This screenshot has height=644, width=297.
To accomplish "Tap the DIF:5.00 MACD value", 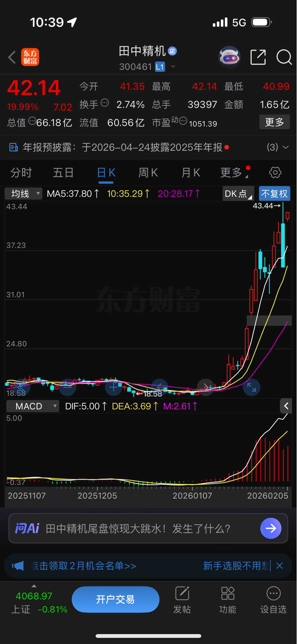I will tap(86, 406).
